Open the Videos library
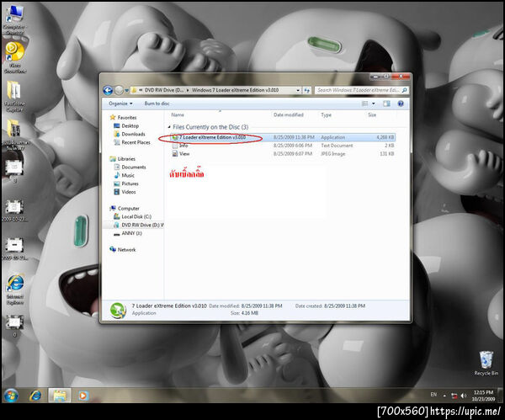 pyautogui.click(x=129, y=192)
